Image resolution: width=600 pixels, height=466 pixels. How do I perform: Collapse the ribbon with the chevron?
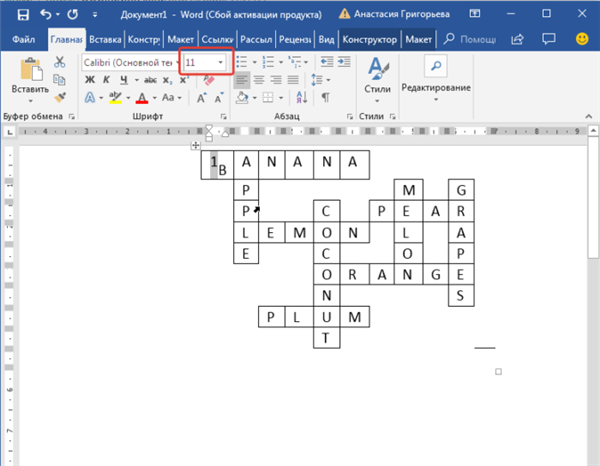tap(589, 116)
